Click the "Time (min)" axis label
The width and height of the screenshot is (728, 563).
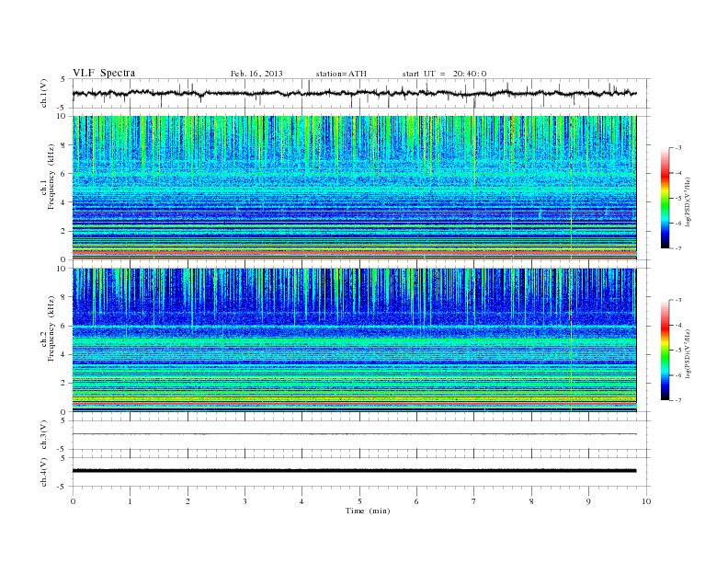point(368,511)
